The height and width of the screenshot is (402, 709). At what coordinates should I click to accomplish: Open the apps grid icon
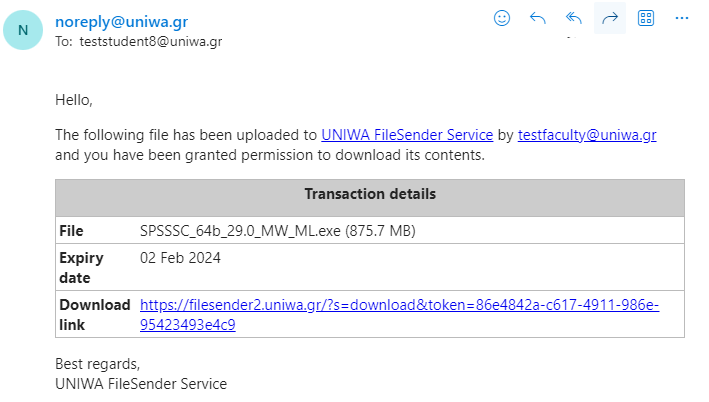[x=646, y=19]
